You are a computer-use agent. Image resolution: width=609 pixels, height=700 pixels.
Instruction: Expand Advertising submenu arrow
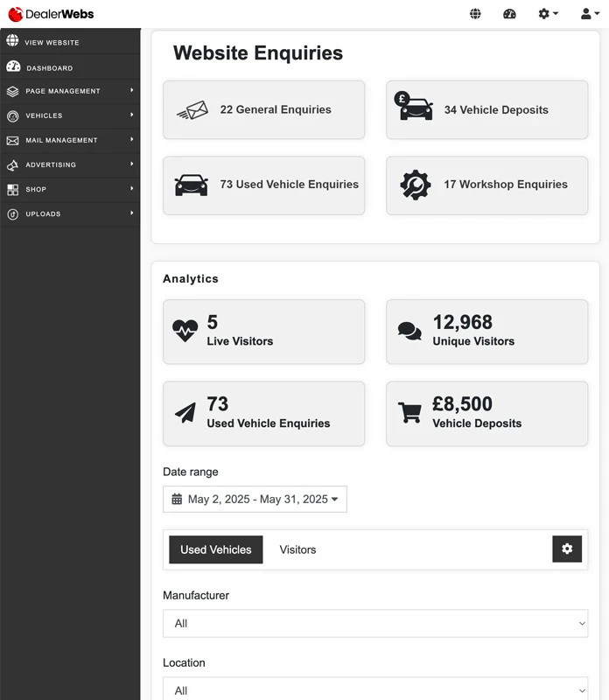tap(132, 164)
